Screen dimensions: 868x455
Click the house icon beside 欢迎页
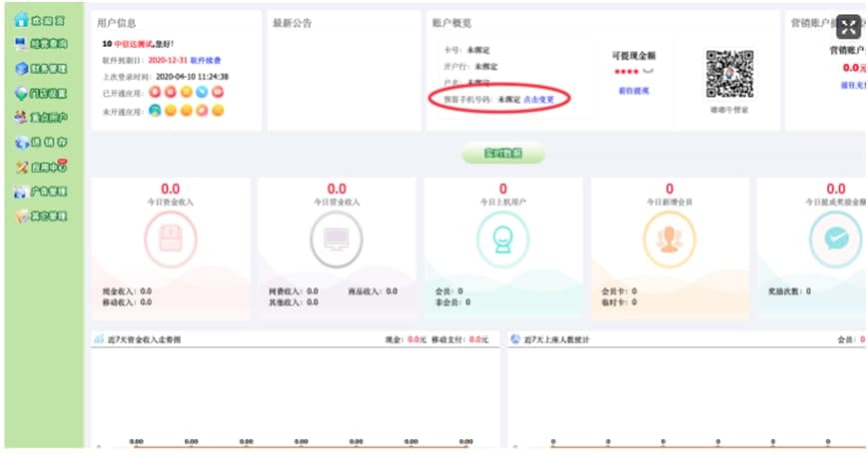point(22,20)
